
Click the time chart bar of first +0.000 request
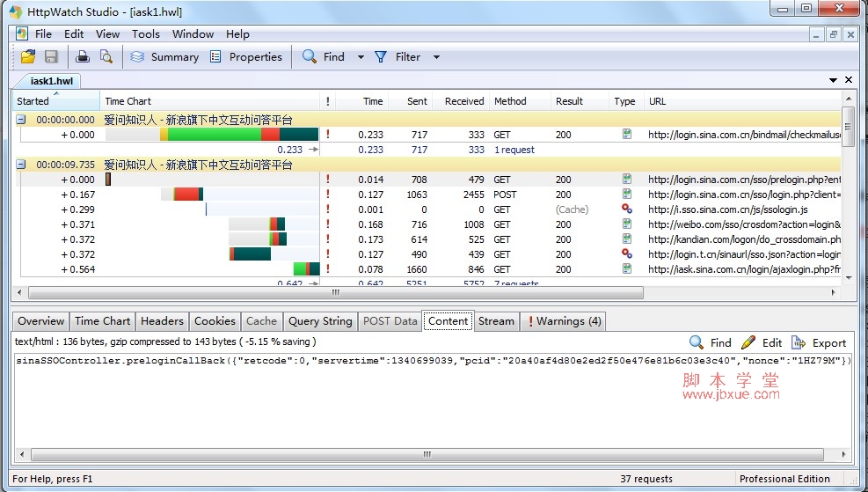coord(211,134)
